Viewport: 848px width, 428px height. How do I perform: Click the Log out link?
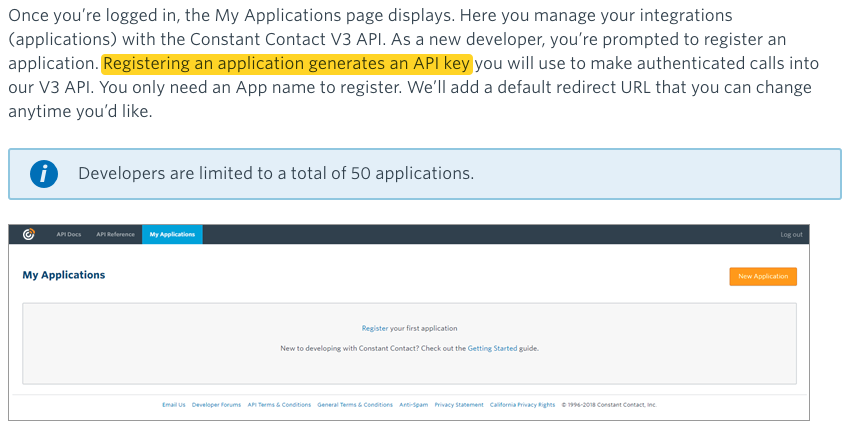[x=791, y=234]
